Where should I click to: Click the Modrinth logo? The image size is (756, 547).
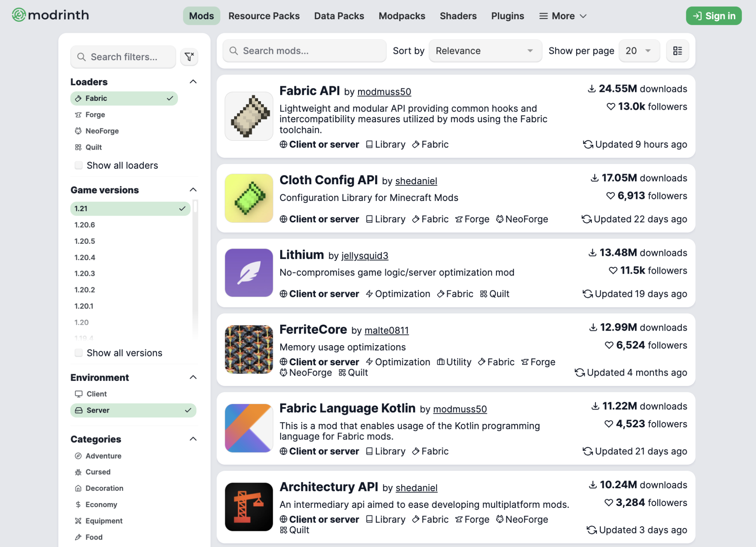51,15
